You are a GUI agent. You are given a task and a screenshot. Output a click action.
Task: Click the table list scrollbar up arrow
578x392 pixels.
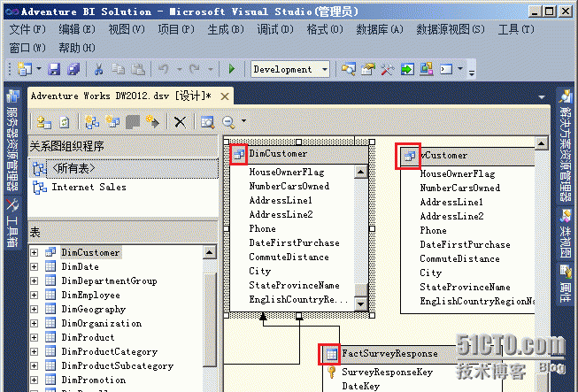coord(210,253)
